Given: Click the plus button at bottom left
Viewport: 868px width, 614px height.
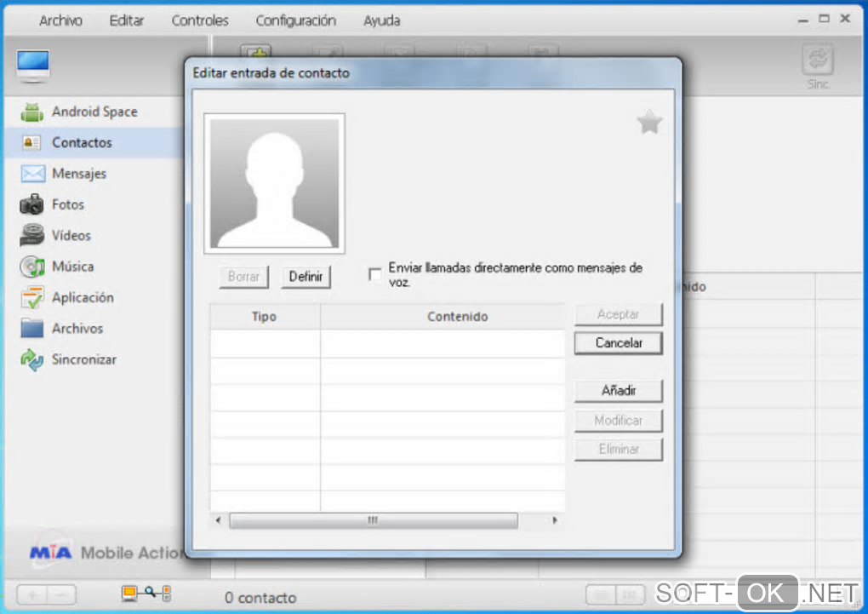Looking at the screenshot, I should click(32, 595).
